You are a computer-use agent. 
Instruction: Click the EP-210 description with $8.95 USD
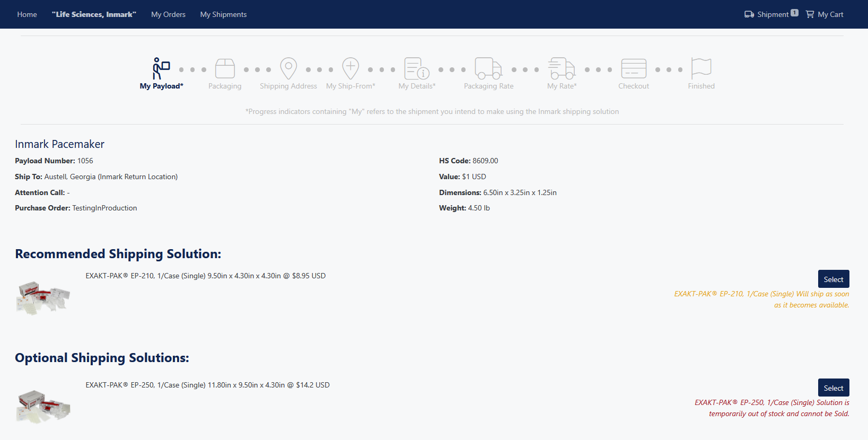pos(206,276)
